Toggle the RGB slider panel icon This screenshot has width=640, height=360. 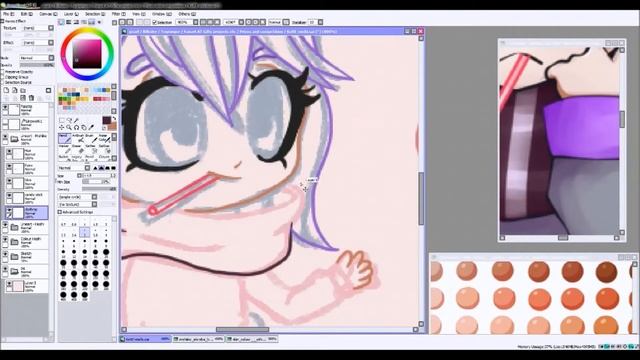(69, 22)
